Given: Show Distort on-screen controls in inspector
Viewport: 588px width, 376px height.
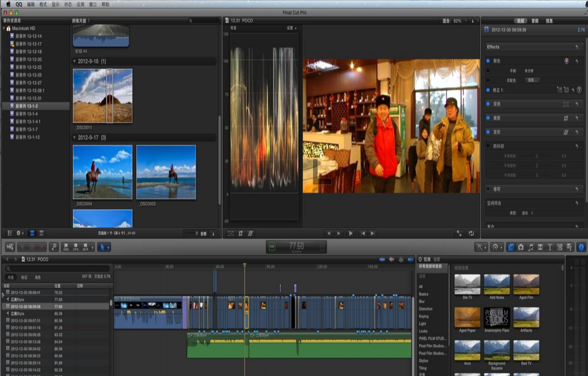Looking at the screenshot, I should (566, 132).
